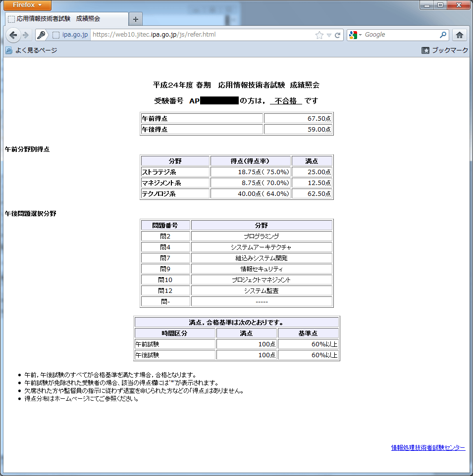Go to the Firefox home page
This screenshot has height=476, width=473.
pos(460,35)
